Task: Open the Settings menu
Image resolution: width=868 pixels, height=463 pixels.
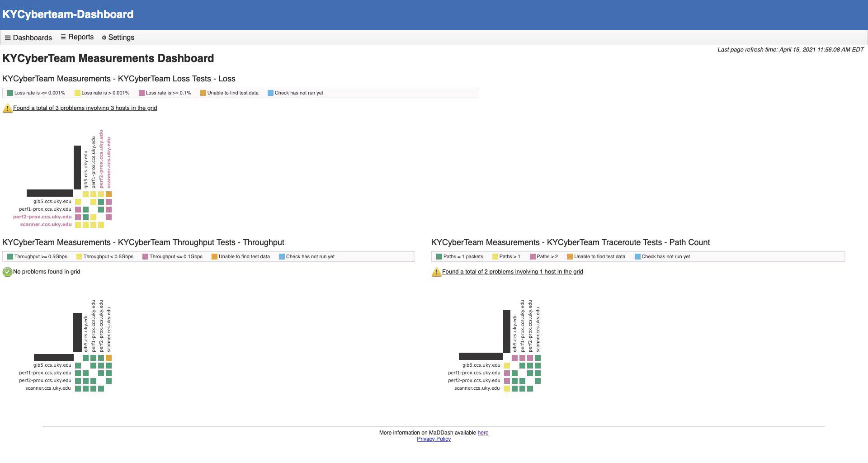Action: click(118, 37)
